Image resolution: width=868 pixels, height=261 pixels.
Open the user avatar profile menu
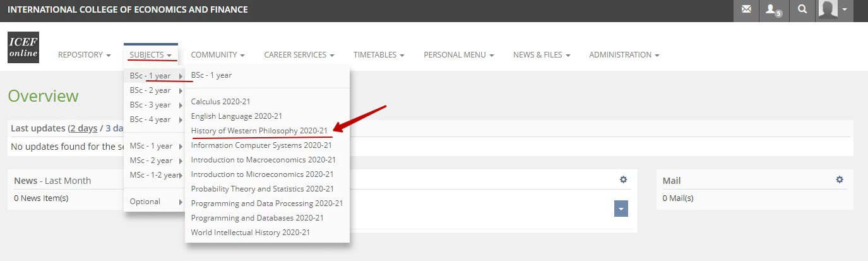point(833,10)
